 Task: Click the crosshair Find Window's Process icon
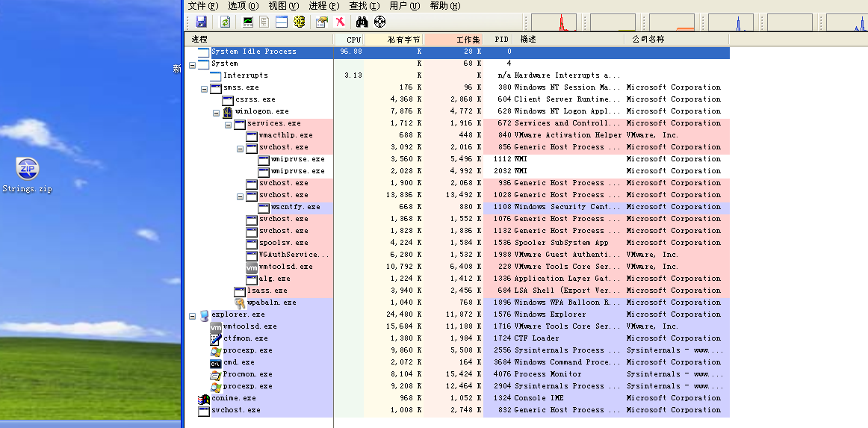379,22
